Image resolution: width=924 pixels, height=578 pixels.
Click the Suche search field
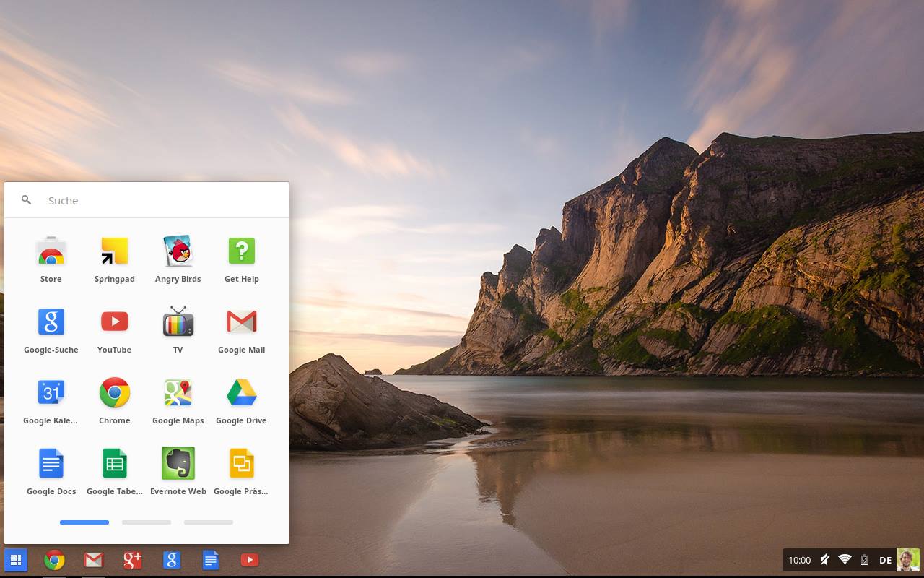click(147, 200)
